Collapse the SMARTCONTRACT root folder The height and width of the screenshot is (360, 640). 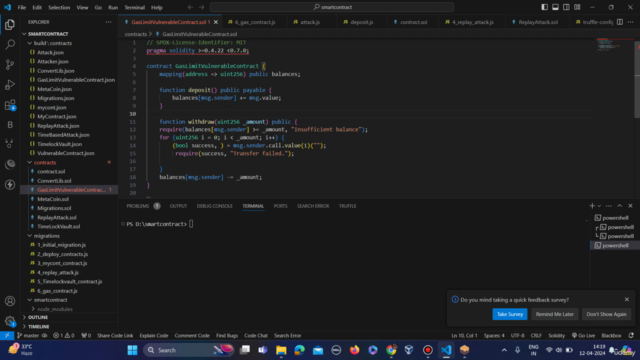pyautogui.click(x=48, y=34)
